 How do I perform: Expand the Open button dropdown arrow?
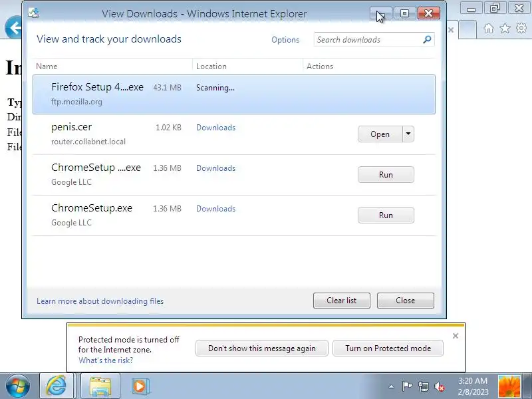tap(408, 134)
